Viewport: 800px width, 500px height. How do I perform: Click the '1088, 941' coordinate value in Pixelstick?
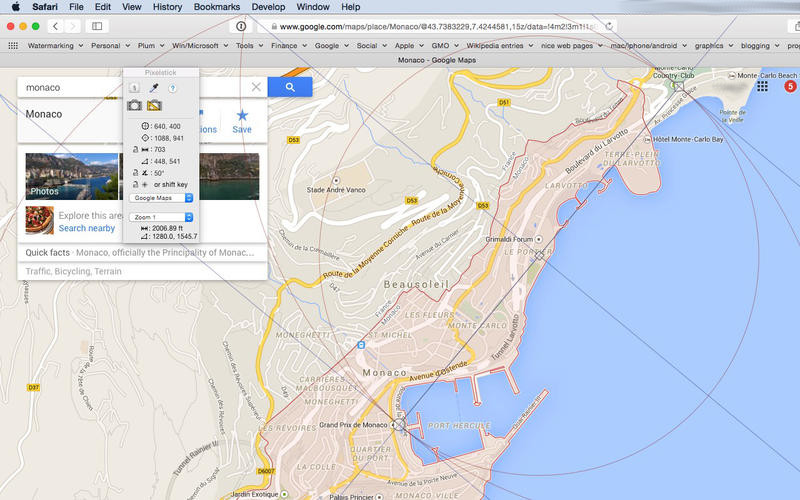tap(167, 138)
